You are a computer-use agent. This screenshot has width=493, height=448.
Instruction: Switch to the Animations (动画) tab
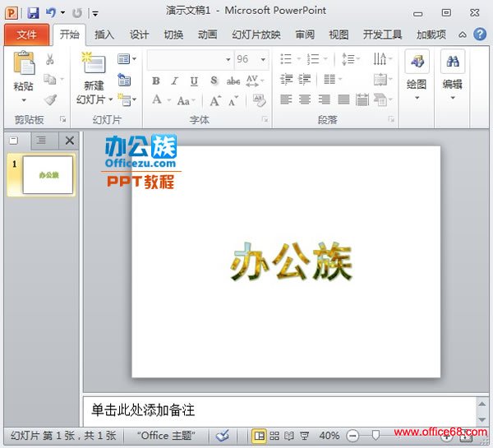(x=208, y=35)
